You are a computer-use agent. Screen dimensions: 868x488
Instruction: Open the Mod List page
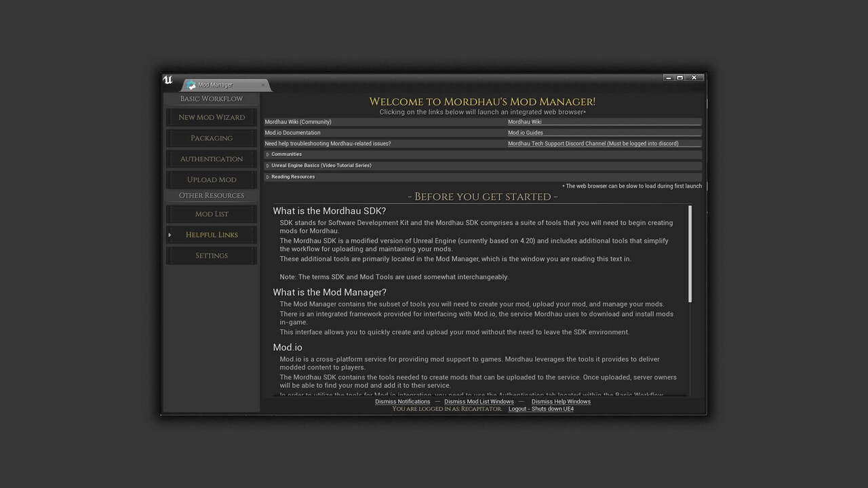212,214
